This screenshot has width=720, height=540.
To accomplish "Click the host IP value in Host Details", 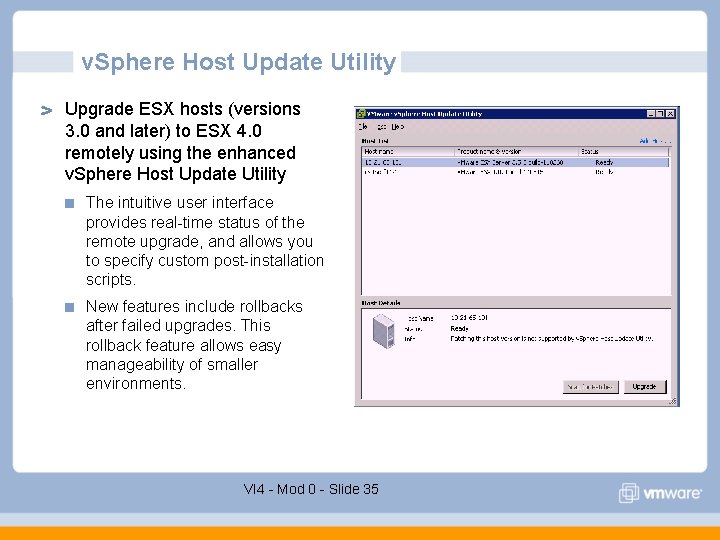I will tap(469, 317).
